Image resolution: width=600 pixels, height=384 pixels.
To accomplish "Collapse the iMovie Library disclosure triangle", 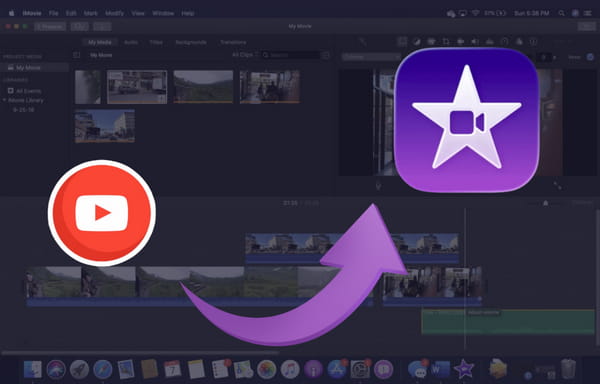I will point(5,100).
